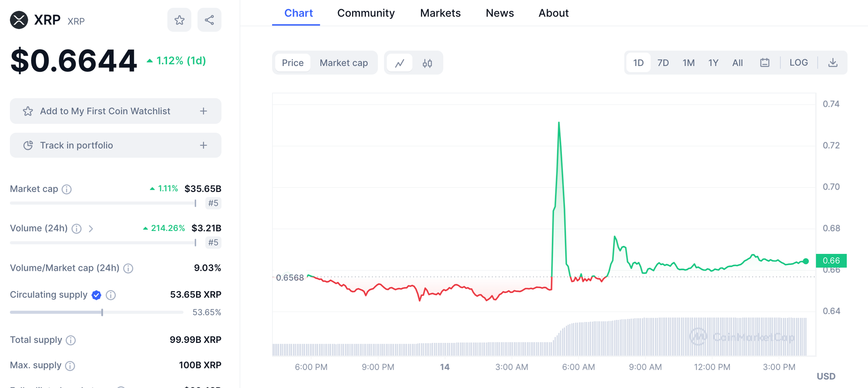The image size is (868, 388).
Task: Click Add to My First Coin Watchlist
Action: point(115,111)
